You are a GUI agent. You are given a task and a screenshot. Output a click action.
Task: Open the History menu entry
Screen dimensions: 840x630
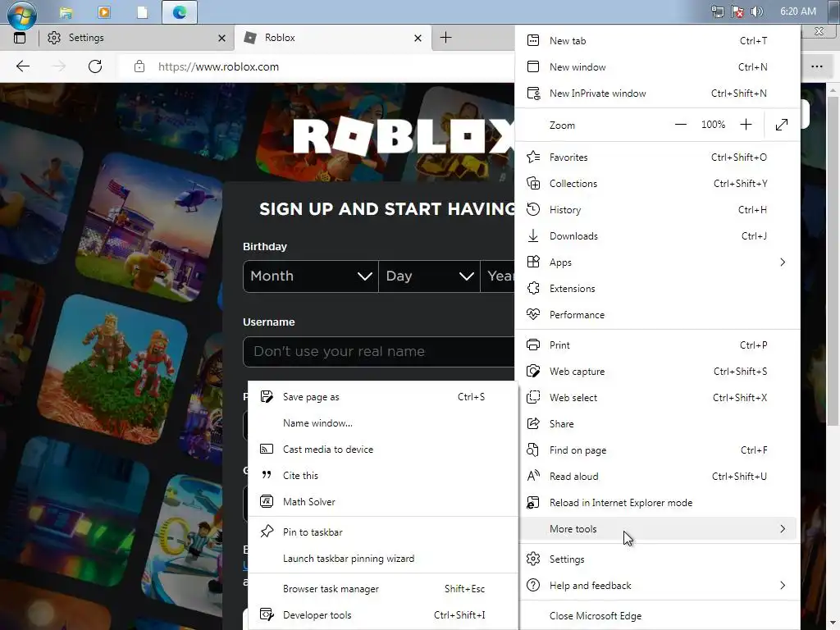click(x=657, y=209)
